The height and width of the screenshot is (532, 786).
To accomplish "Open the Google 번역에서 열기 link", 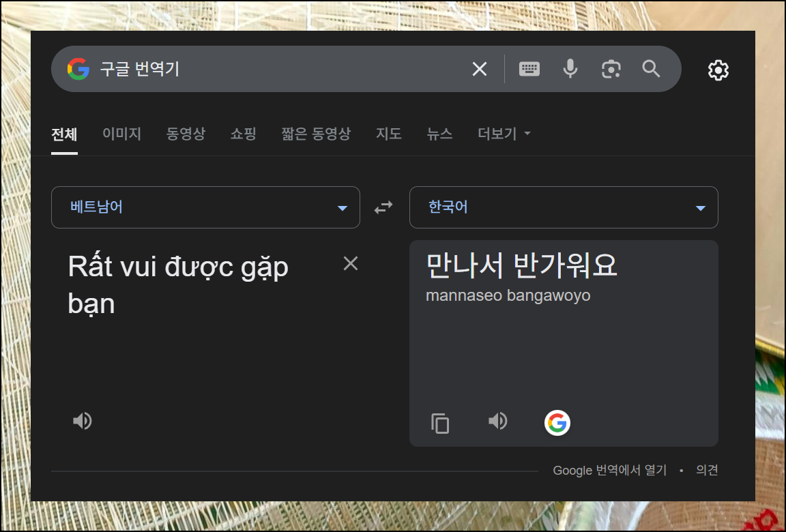I will 609,471.
